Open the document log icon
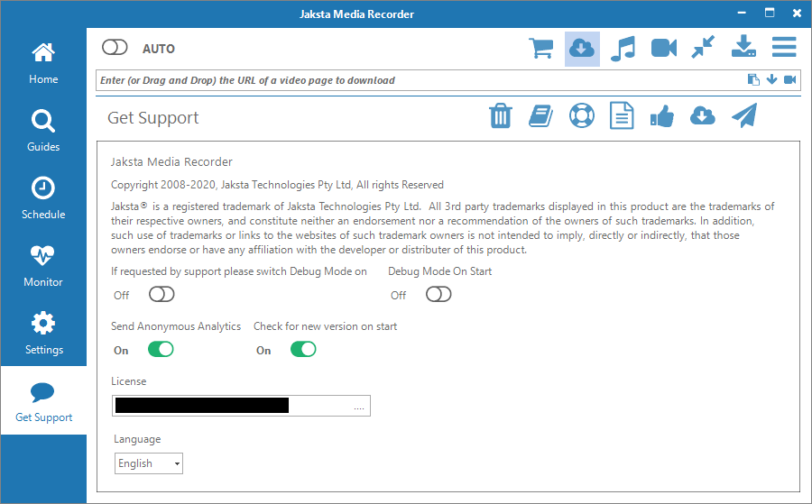812x504 pixels. tap(622, 115)
